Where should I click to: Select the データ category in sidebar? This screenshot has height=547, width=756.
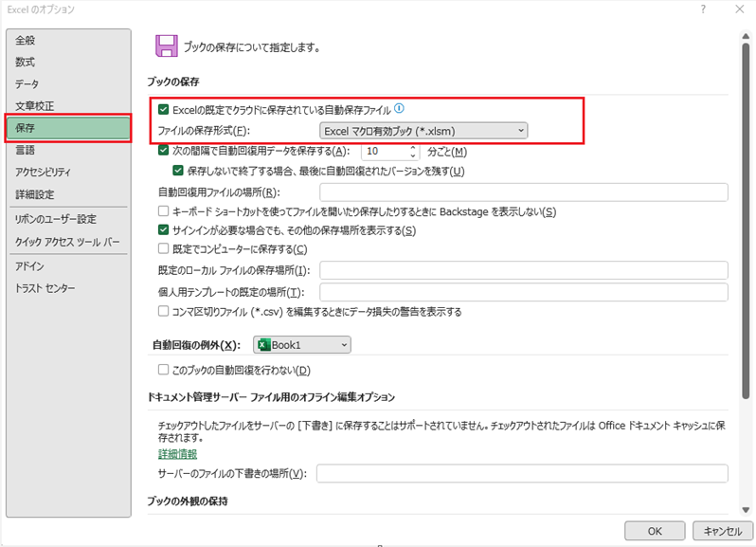click(27, 84)
